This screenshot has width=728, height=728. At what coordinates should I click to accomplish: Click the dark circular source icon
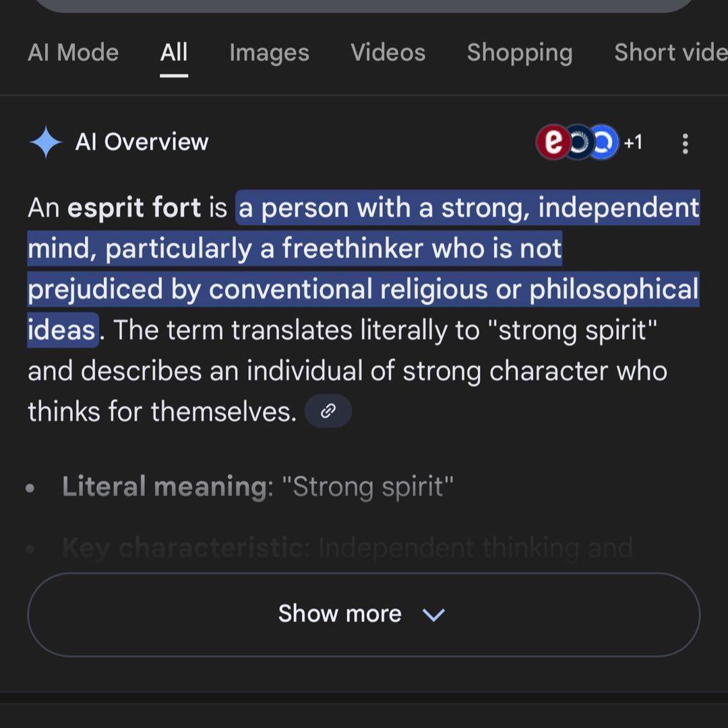578,143
